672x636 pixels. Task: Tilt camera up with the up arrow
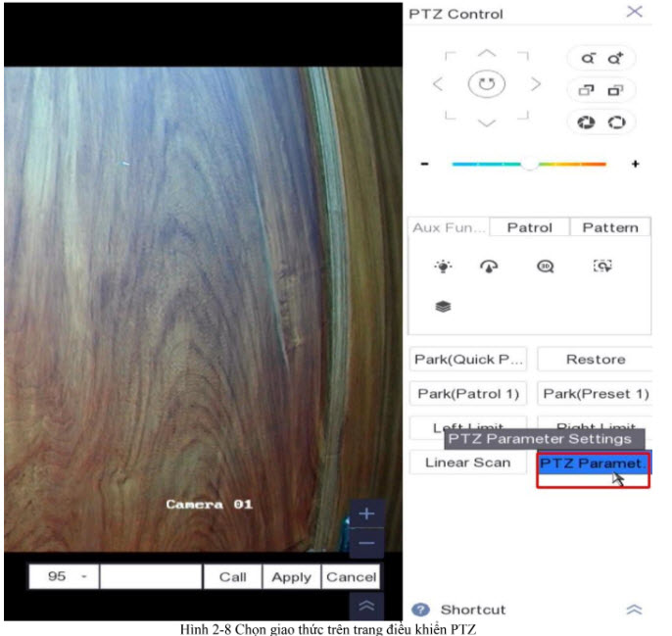487,53
